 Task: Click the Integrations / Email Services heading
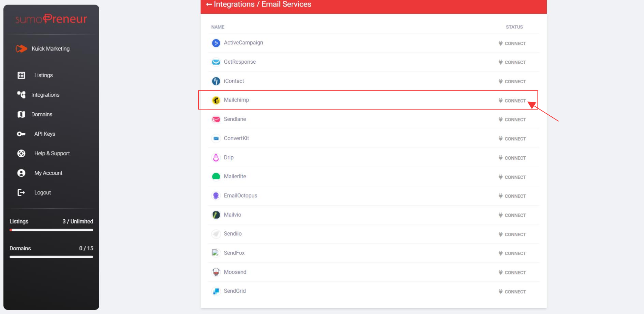point(263,4)
